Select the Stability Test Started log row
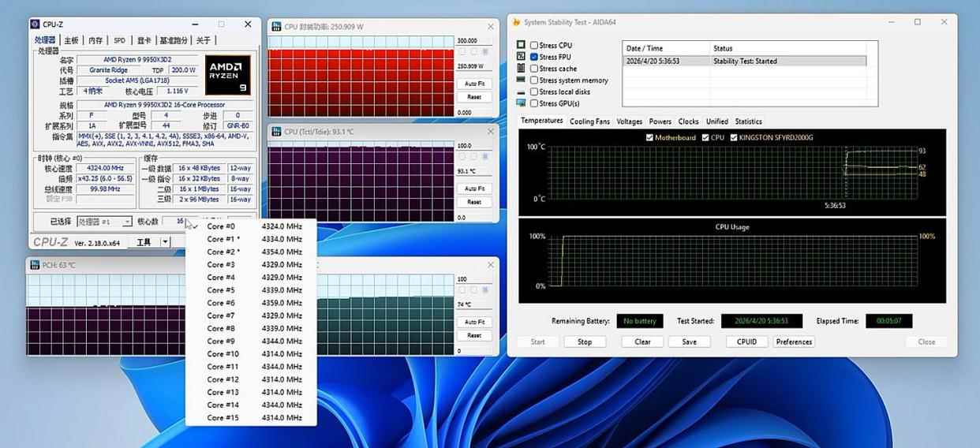This screenshot has width=980, height=448. pos(744,61)
